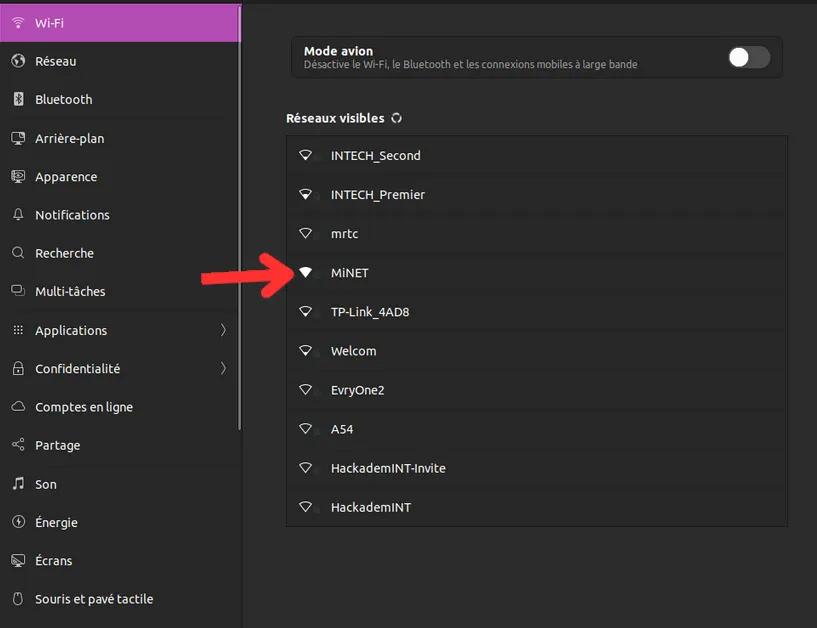This screenshot has height=628, width=817.
Task: Connect to HackademINT-Invite network
Action: [537, 468]
